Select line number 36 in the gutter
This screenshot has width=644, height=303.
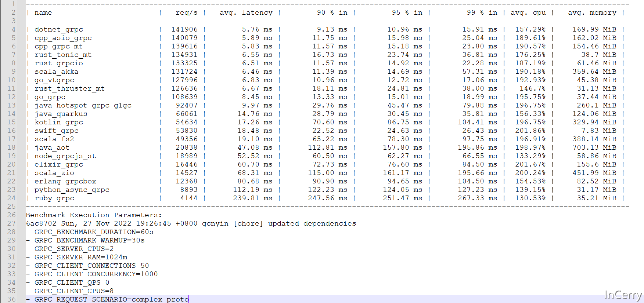[x=11, y=299]
